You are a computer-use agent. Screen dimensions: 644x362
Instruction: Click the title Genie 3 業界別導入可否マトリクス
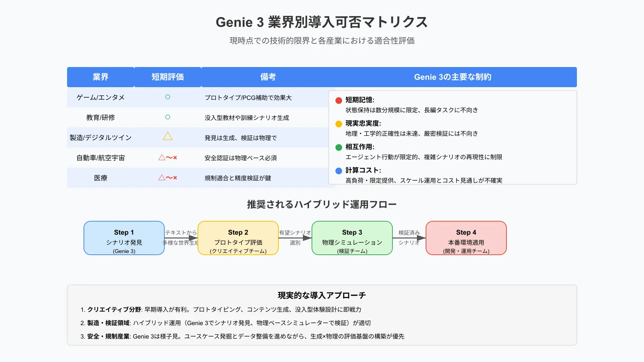[322, 22]
